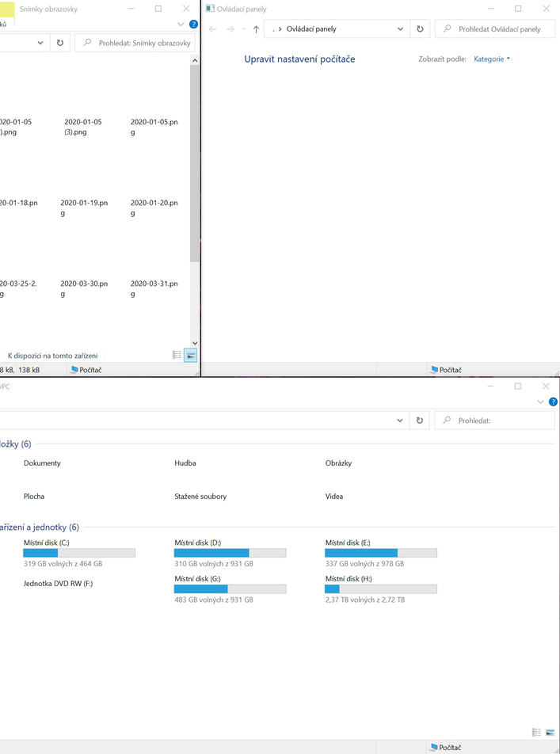Open Videa folder
Image resolution: width=560 pixels, height=754 pixels.
click(334, 497)
